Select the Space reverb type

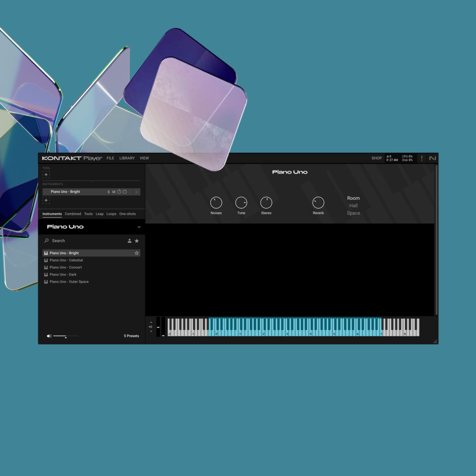pyautogui.click(x=353, y=213)
